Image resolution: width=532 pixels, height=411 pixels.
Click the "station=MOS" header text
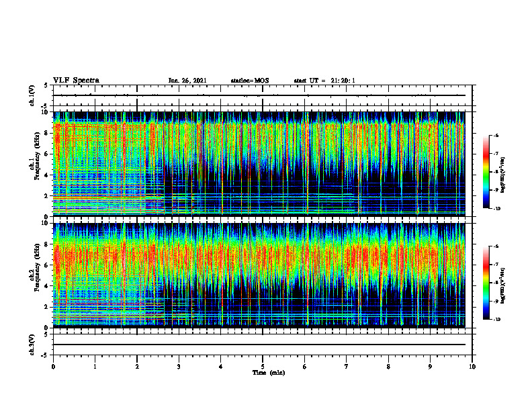tap(250, 81)
